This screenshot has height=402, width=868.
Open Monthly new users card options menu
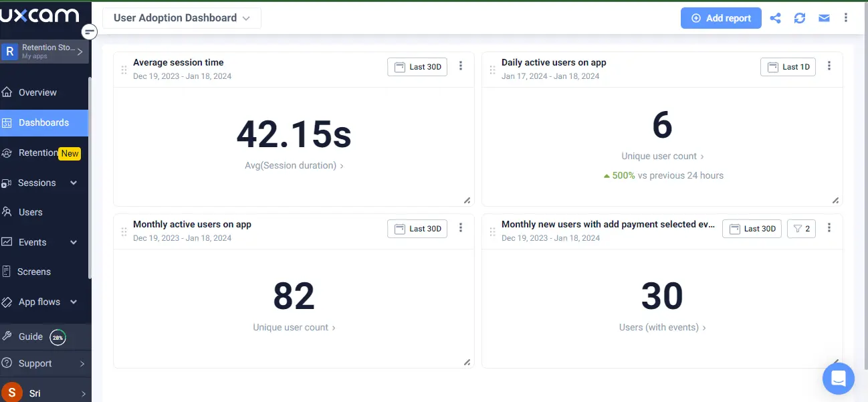point(829,227)
